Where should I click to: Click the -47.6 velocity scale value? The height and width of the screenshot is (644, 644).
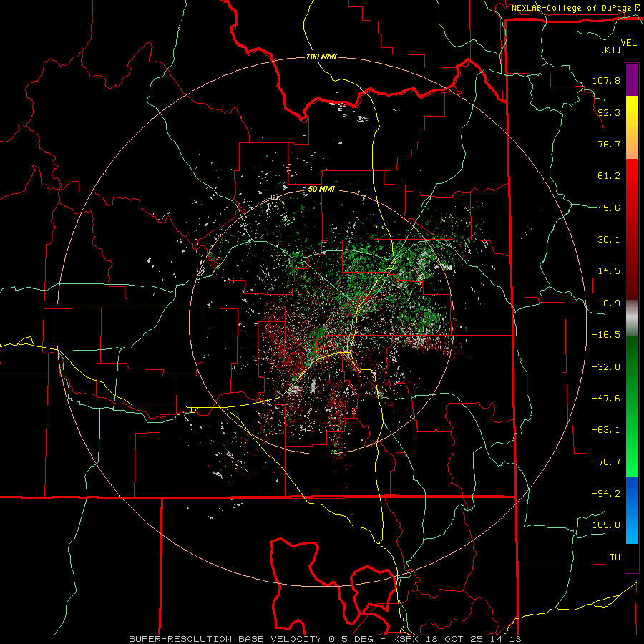[606, 399]
